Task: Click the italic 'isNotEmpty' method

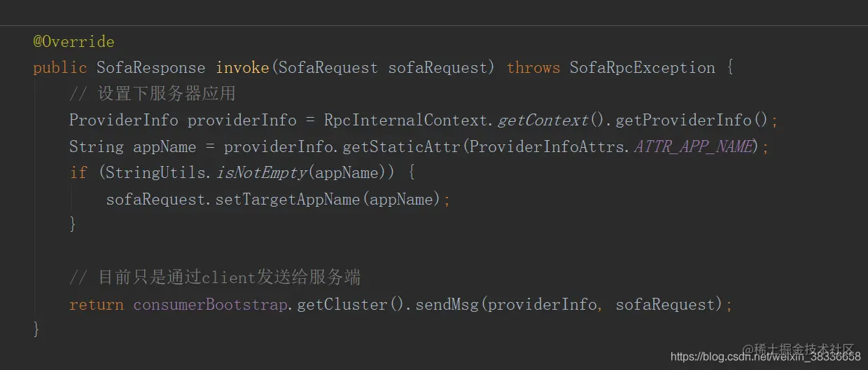Action: [261, 173]
